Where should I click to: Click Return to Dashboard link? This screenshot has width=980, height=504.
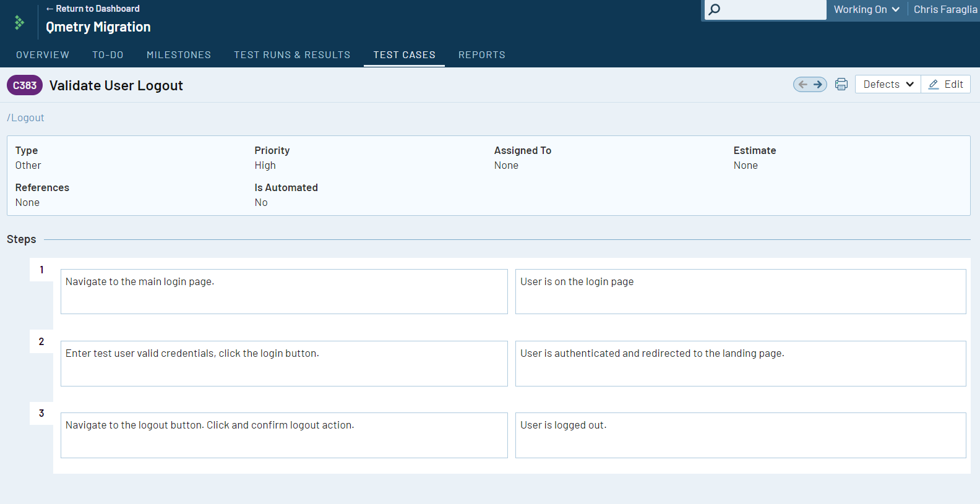(93, 9)
